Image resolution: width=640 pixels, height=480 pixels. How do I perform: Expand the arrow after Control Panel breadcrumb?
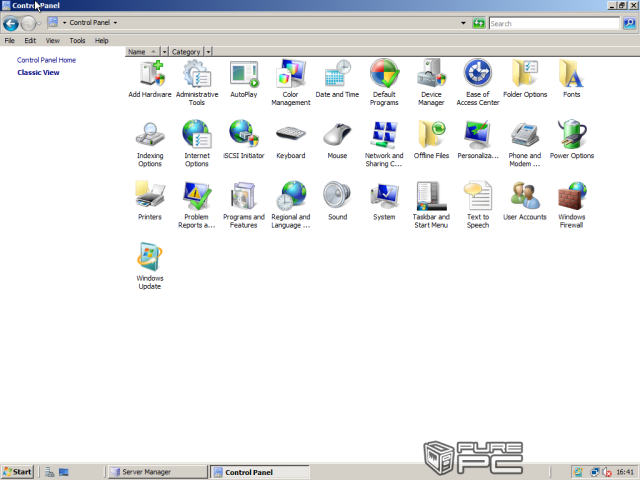coord(115,23)
